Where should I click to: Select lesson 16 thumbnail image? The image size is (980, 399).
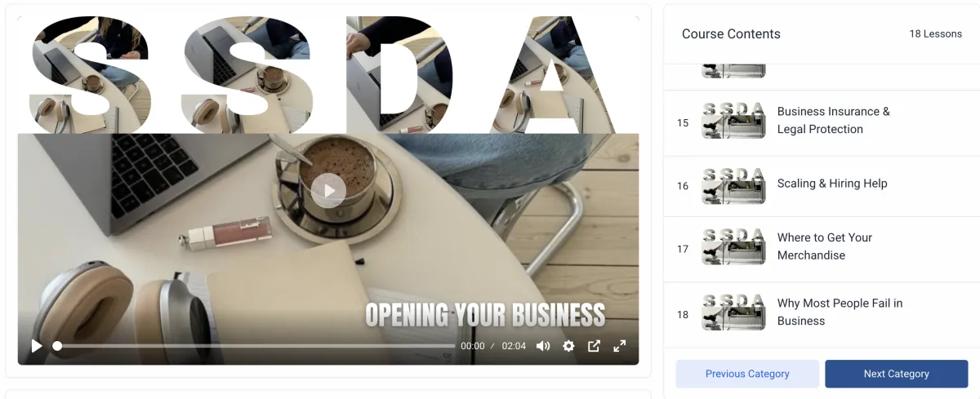[733, 185]
